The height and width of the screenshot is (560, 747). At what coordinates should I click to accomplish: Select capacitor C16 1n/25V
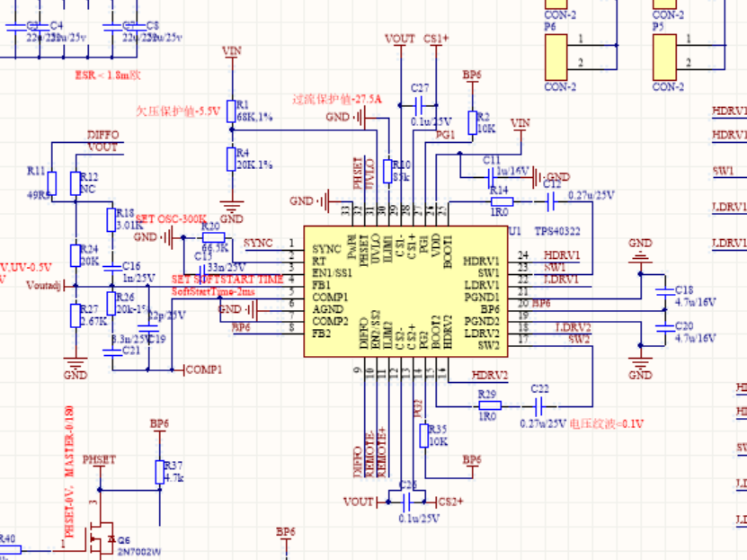point(112,268)
